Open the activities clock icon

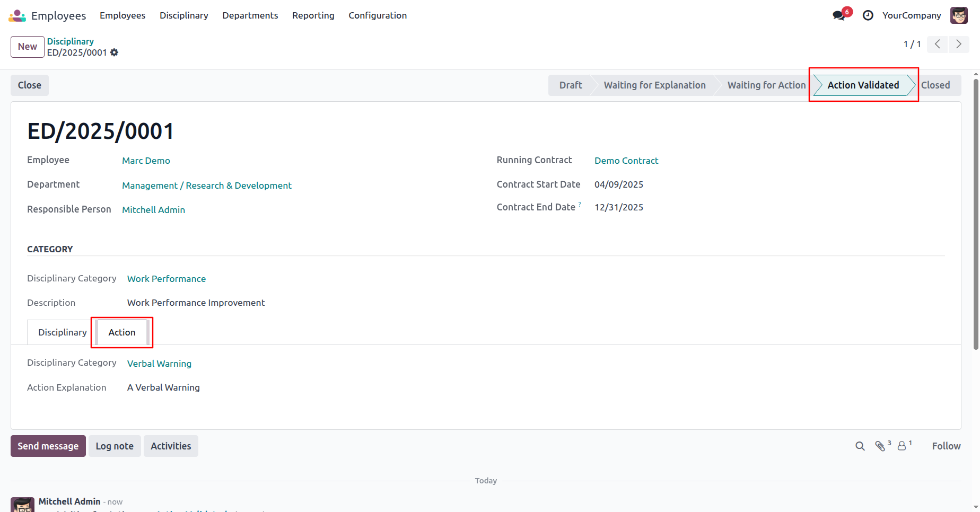pos(868,15)
